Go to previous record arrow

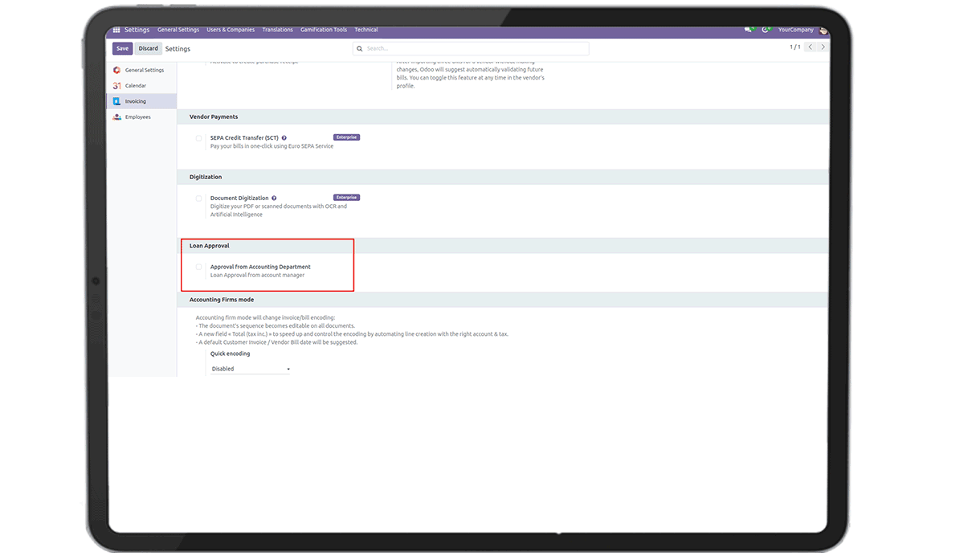pos(810,47)
